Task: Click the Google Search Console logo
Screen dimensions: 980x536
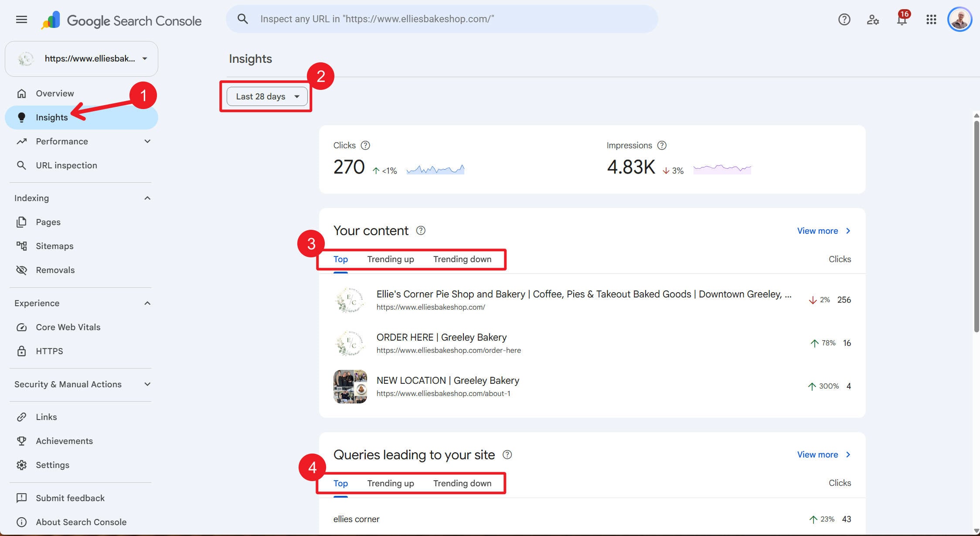Action: pyautogui.click(x=121, y=20)
